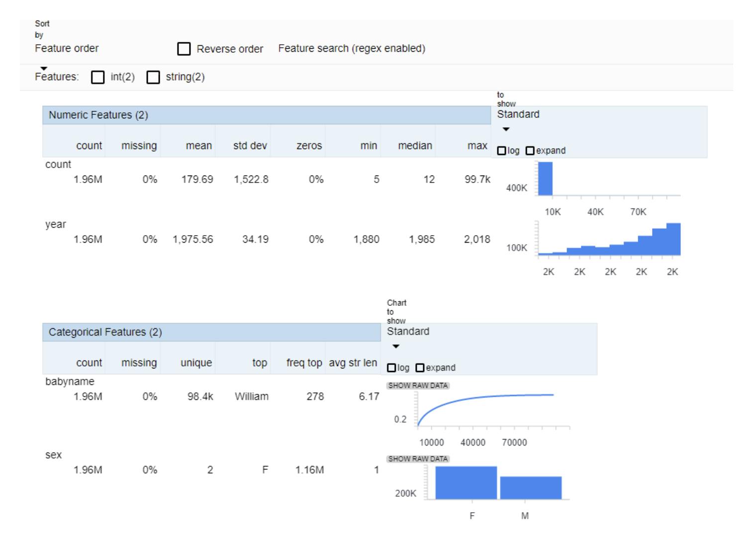
Task: Open the categorical chart Standard dropdown arrow
Action: click(396, 347)
